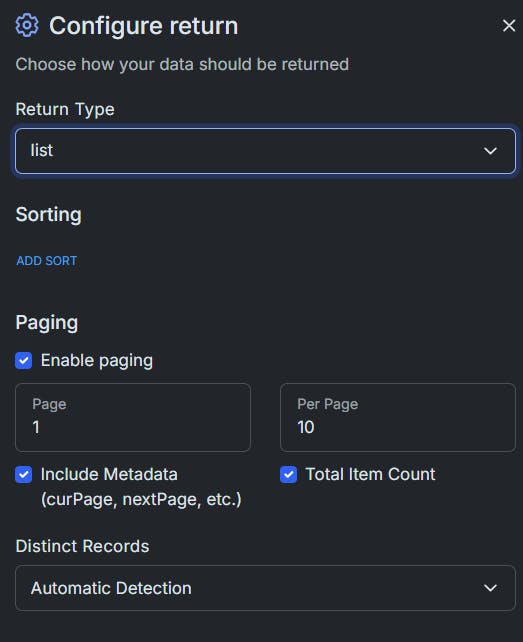The image size is (523, 642).
Task: Click the curPage, nextPage metadata label text
Action: (x=141, y=500)
